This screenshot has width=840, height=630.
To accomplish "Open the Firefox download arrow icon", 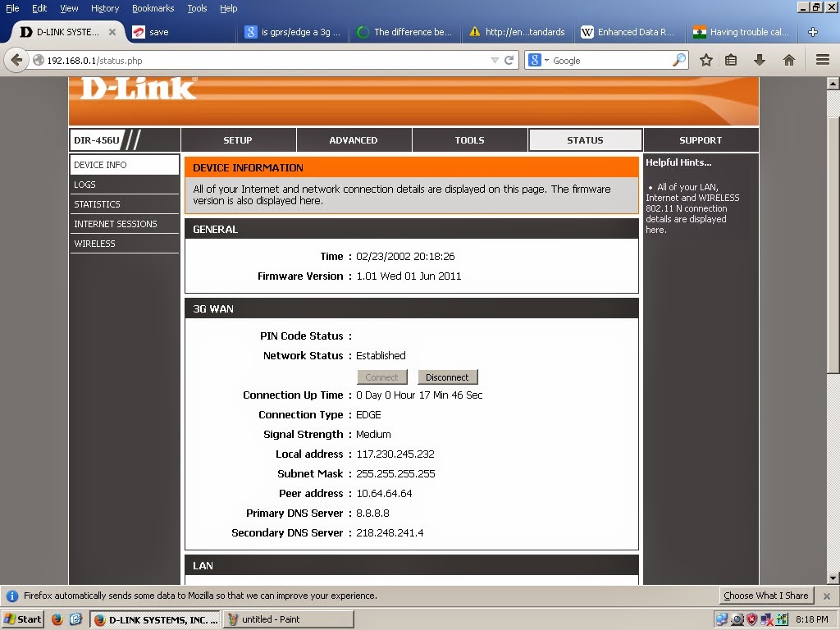I will 760,60.
